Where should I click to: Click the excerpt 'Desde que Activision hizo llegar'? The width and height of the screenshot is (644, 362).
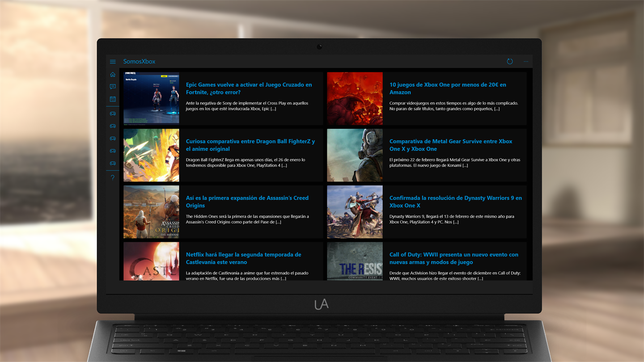click(x=455, y=276)
